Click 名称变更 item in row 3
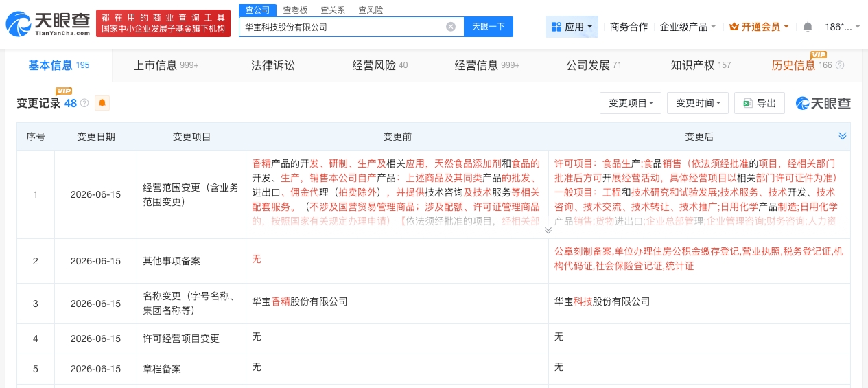This screenshot has width=868, height=388. point(189,303)
